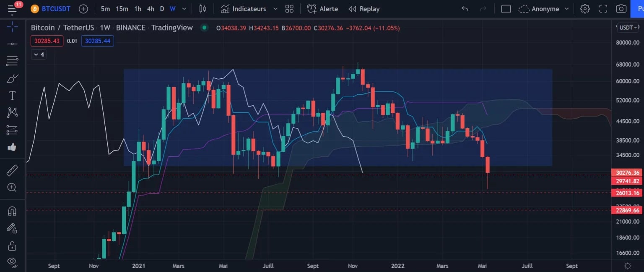
Task: Expand the collapsed indicators legend showing 4
Action: pos(38,54)
